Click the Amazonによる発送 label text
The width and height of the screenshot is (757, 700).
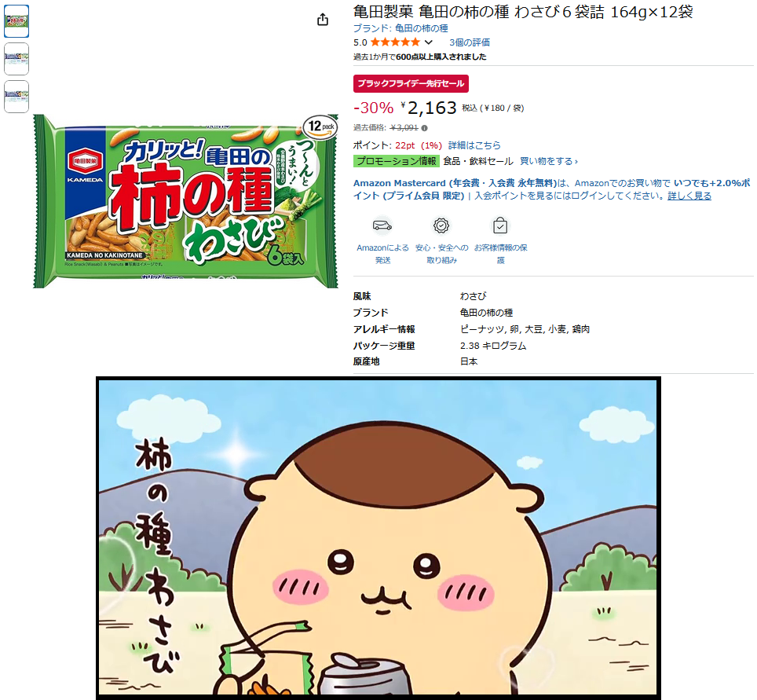382,254
